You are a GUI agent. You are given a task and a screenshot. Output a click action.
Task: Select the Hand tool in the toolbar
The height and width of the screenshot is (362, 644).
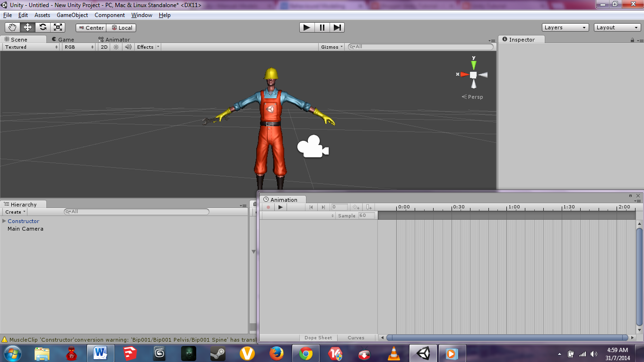pos(12,27)
